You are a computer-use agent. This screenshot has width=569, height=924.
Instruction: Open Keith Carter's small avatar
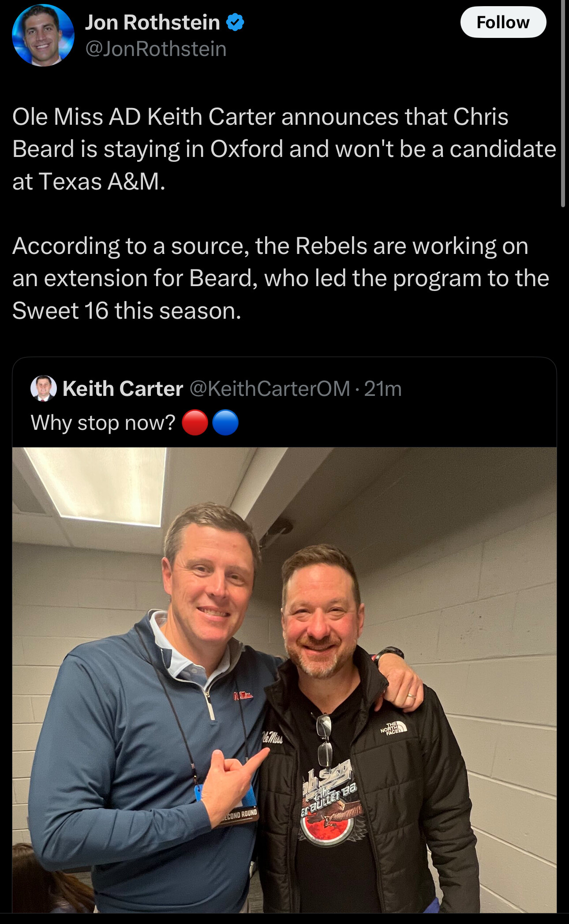pyautogui.click(x=43, y=388)
